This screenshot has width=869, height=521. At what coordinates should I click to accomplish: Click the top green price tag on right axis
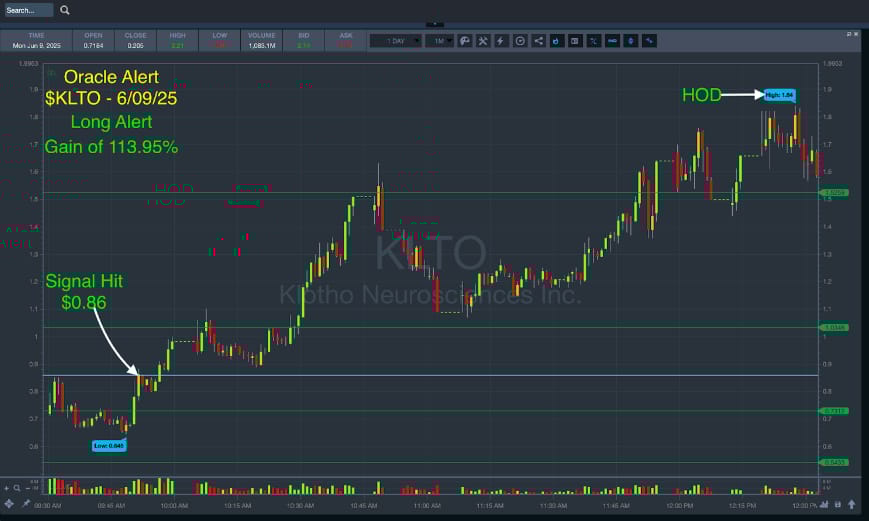click(x=834, y=193)
